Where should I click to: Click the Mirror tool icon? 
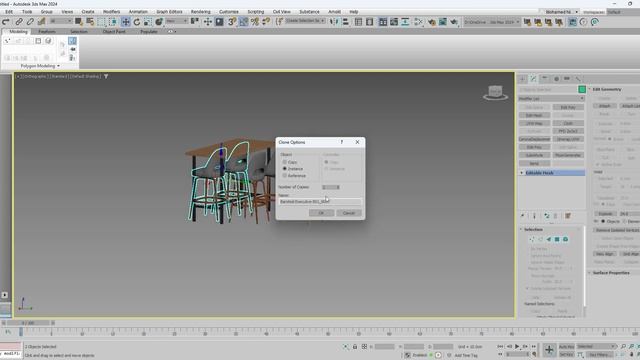[x=334, y=22]
